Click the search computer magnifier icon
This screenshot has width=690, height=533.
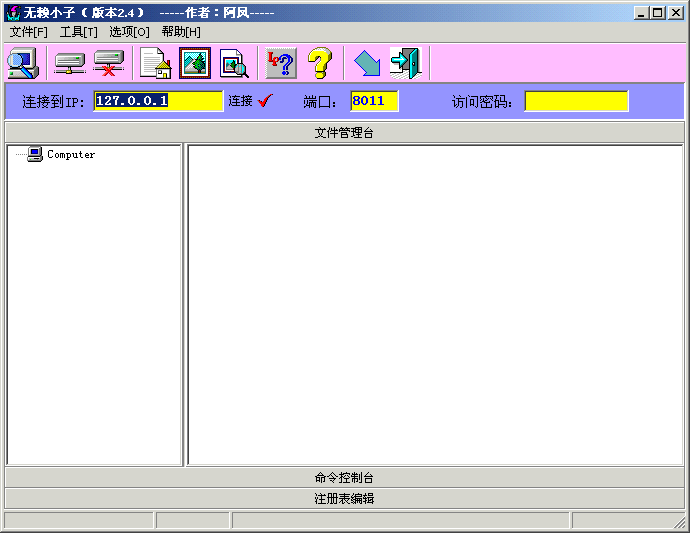[x=22, y=63]
